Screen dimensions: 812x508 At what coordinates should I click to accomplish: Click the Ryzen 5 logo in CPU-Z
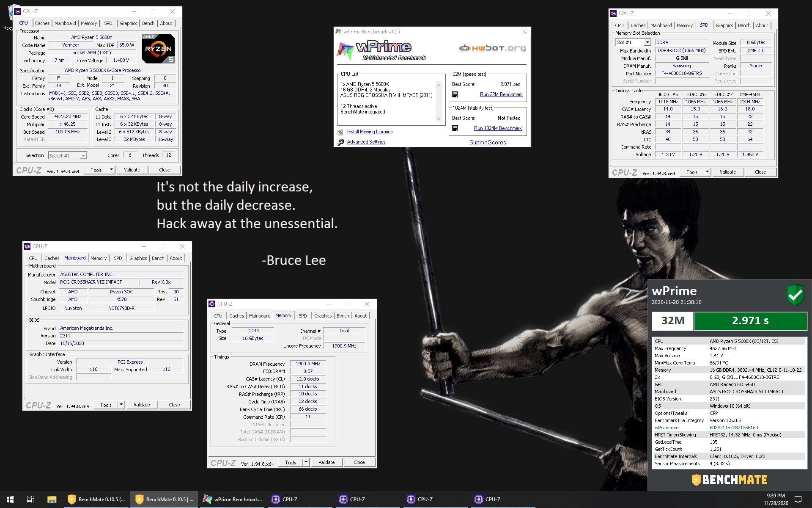coord(158,49)
